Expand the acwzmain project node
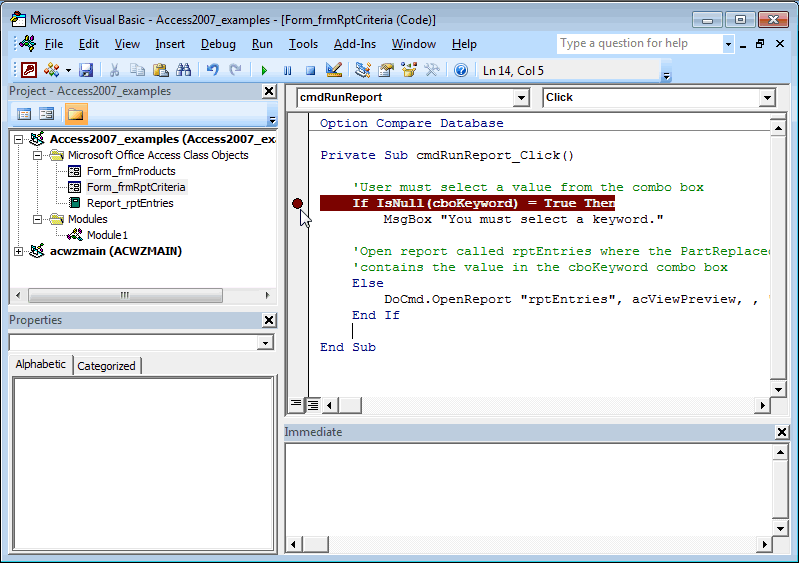799x563 pixels. click(18, 251)
